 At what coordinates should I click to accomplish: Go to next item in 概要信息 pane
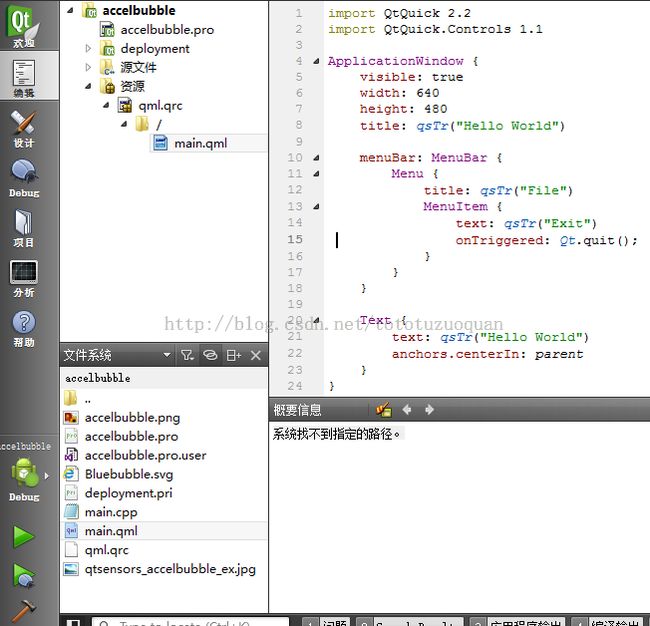pyautogui.click(x=429, y=410)
